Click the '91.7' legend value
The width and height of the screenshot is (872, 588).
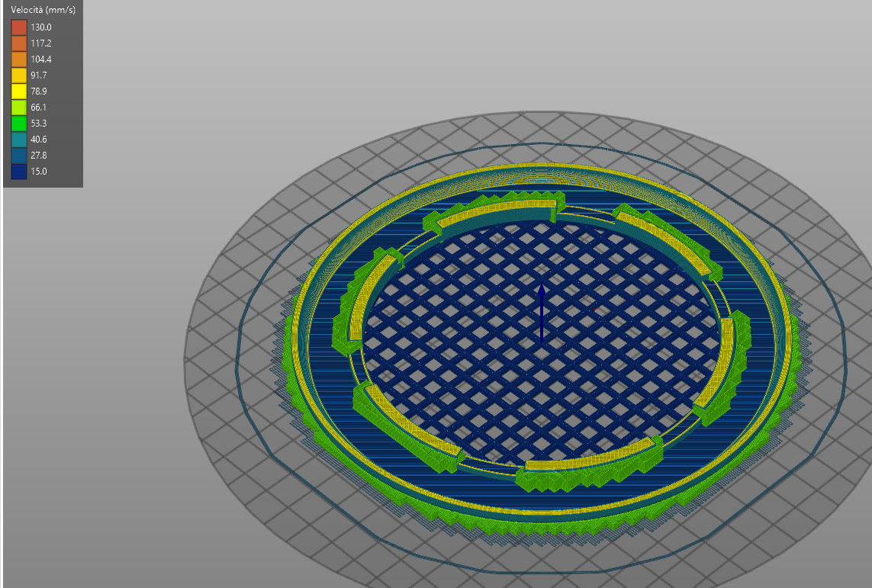[x=39, y=75]
